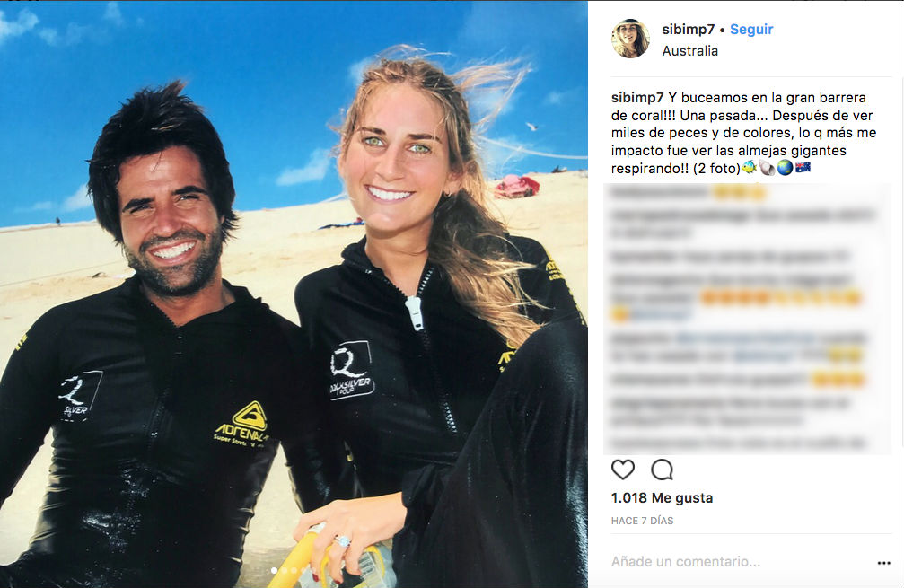Click the sibimp7 username in the caption
Viewport: 904px width, 588px height.
pos(637,98)
